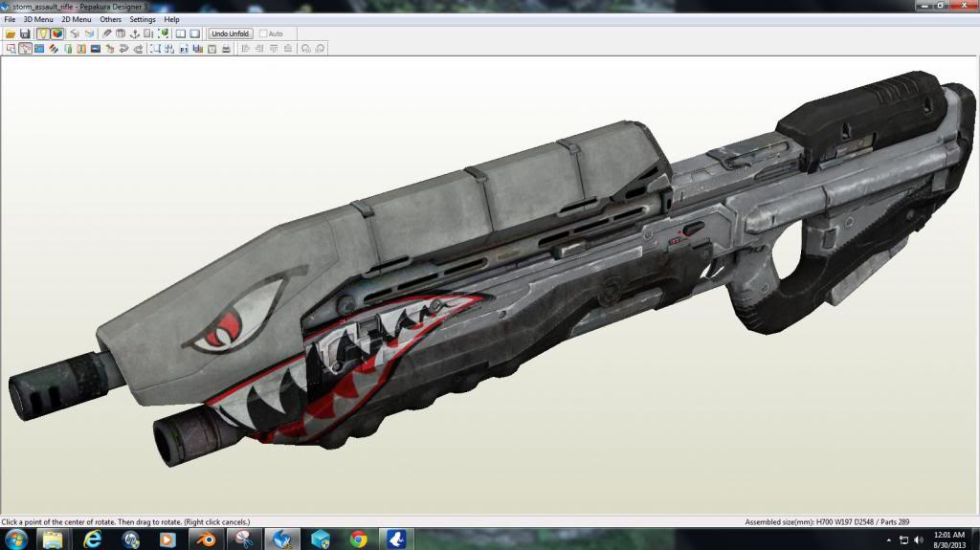Click the blank page settings icon
This screenshot has height=550, width=980.
[x=212, y=49]
